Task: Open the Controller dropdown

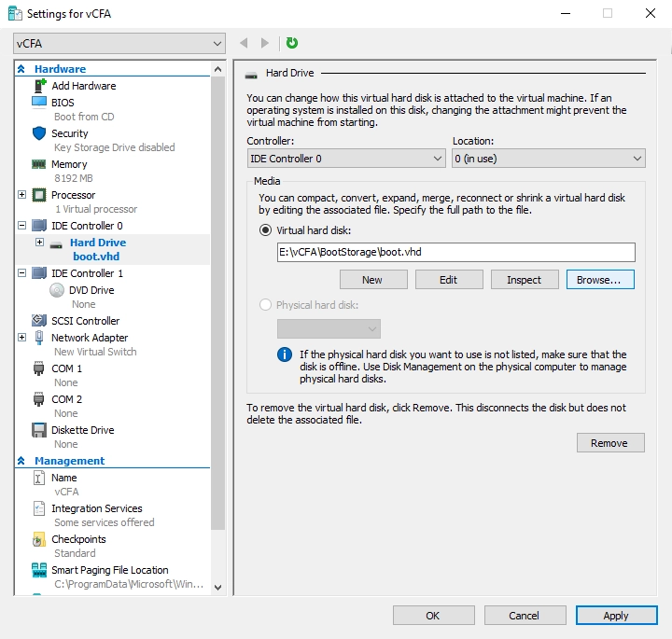Action: tap(346, 159)
